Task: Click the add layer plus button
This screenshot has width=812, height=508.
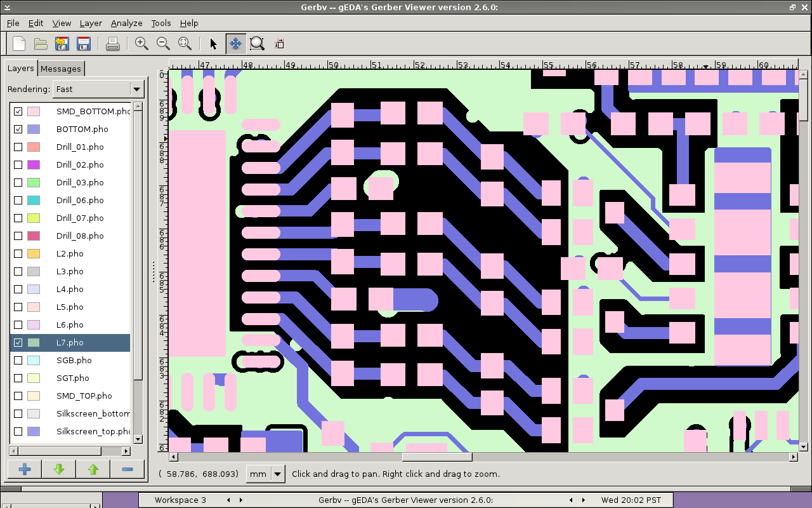Action: click(x=25, y=469)
